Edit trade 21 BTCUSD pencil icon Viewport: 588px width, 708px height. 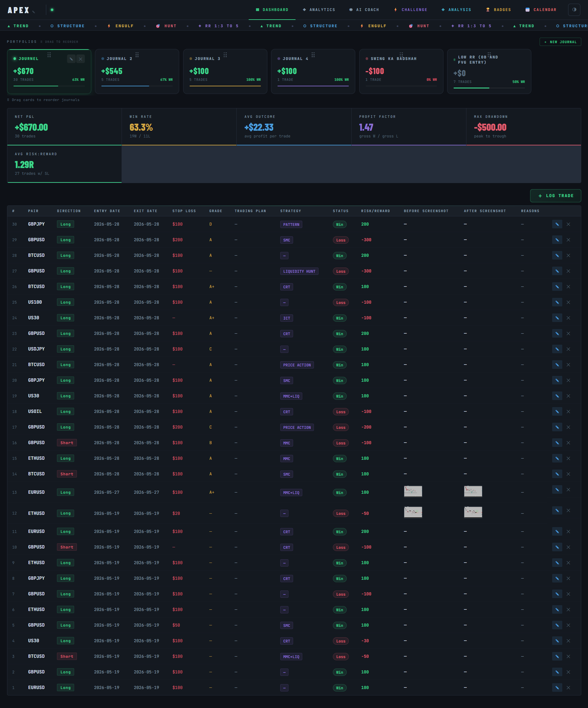557,365
